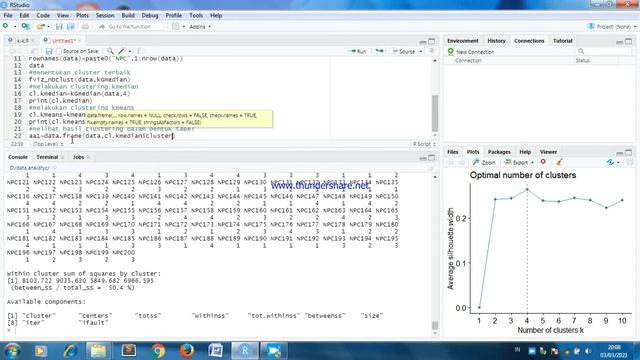This screenshot has height=360, width=640.
Task: Click the Compile Report notebook icon
Action: [140, 51]
